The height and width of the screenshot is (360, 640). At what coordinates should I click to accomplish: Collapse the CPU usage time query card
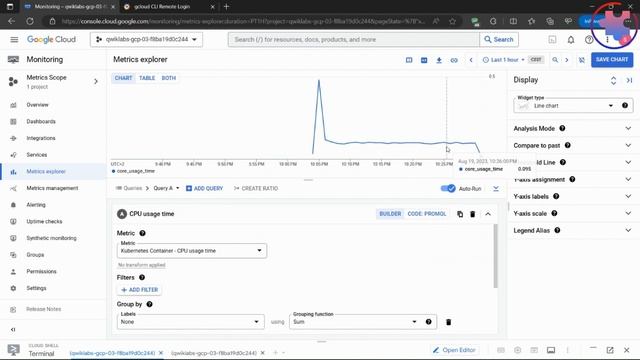488,214
